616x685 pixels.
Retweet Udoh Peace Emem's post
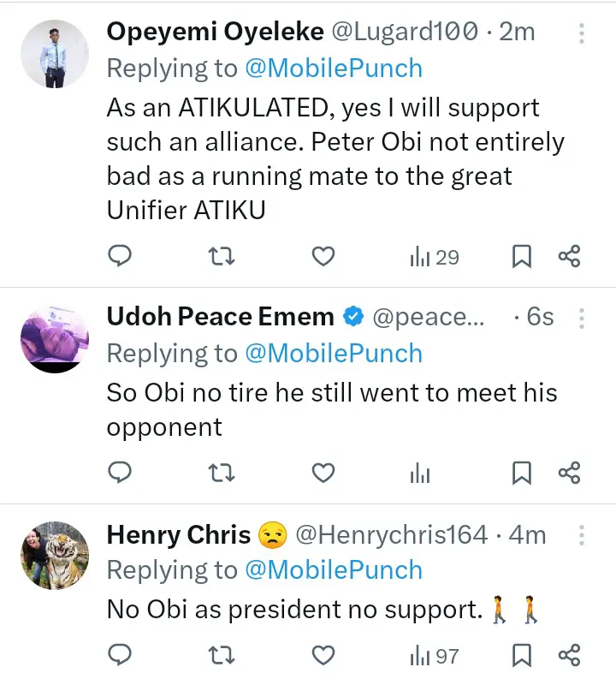coord(222,472)
